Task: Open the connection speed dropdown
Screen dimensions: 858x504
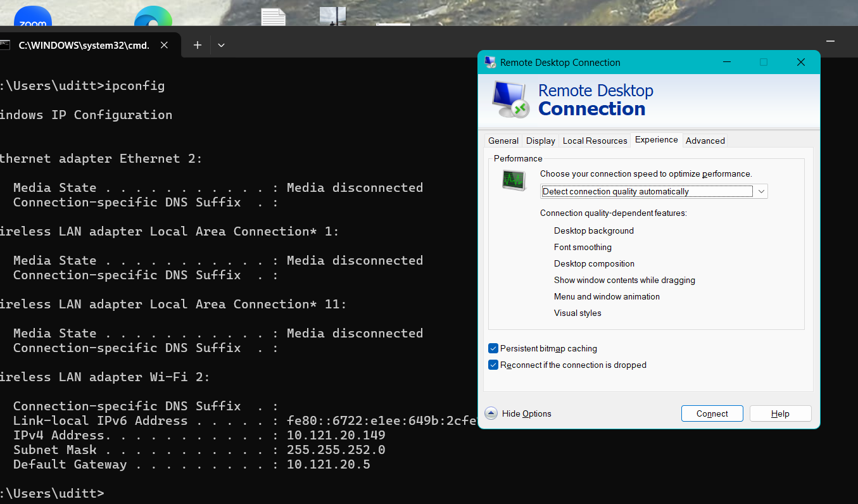Action: 654,191
